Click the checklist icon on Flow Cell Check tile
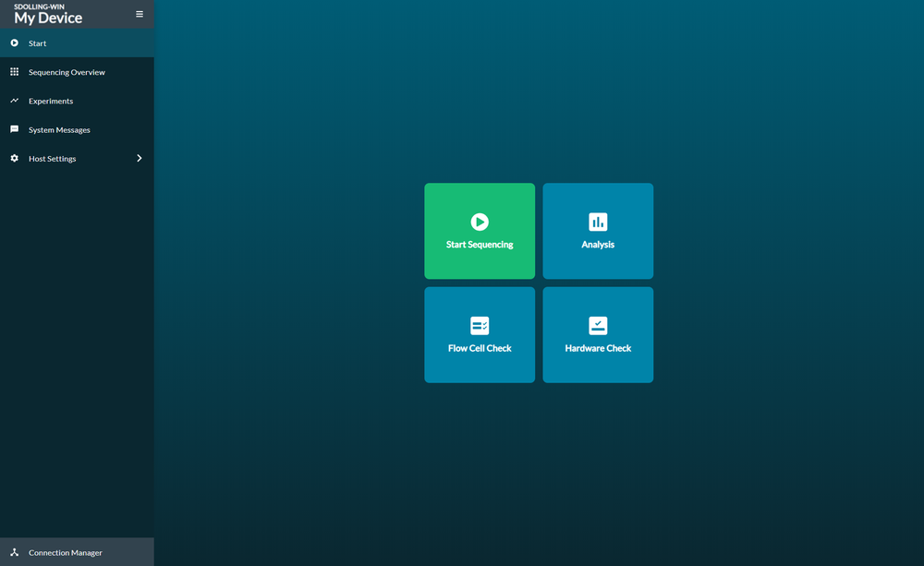This screenshot has width=924, height=566. [x=480, y=326]
